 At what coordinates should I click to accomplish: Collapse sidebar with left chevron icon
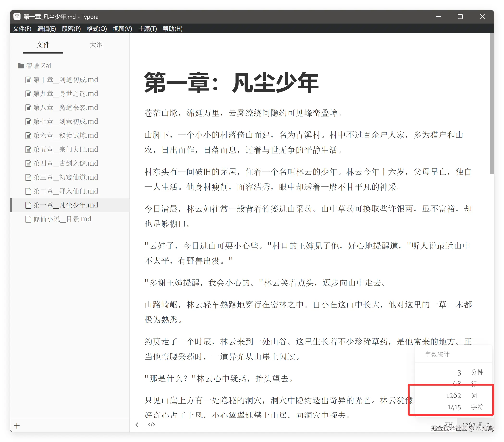pos(137,424)
